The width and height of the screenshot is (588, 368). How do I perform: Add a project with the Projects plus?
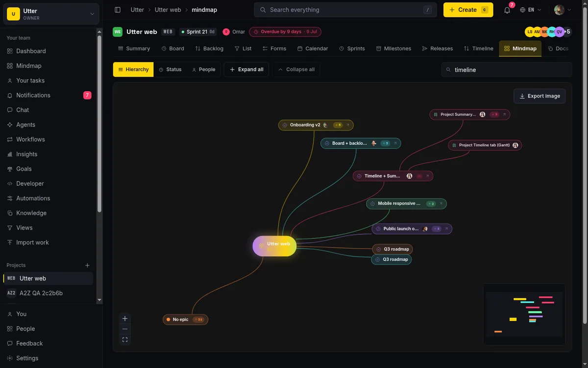88,265
